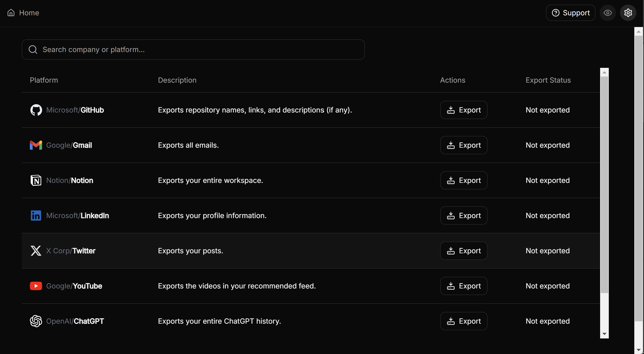Click the Gmail envelope icon
This screenshot has width=644, height=354.
(x=36, y=145)
